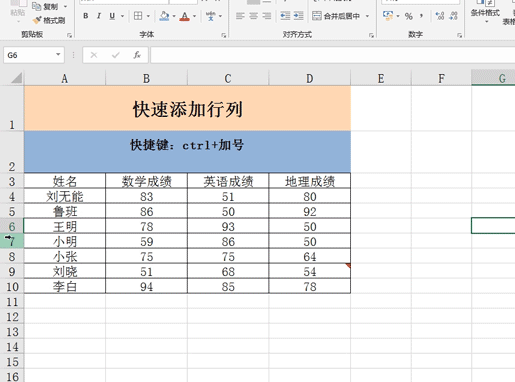This screenshot has width=515, height=382.
Task: Open merge and center dropdown arrow
Action: tap(367, 16)
